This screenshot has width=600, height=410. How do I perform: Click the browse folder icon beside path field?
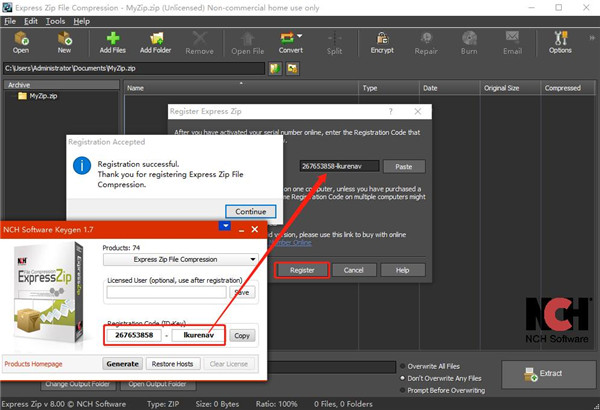pos(275,69)
